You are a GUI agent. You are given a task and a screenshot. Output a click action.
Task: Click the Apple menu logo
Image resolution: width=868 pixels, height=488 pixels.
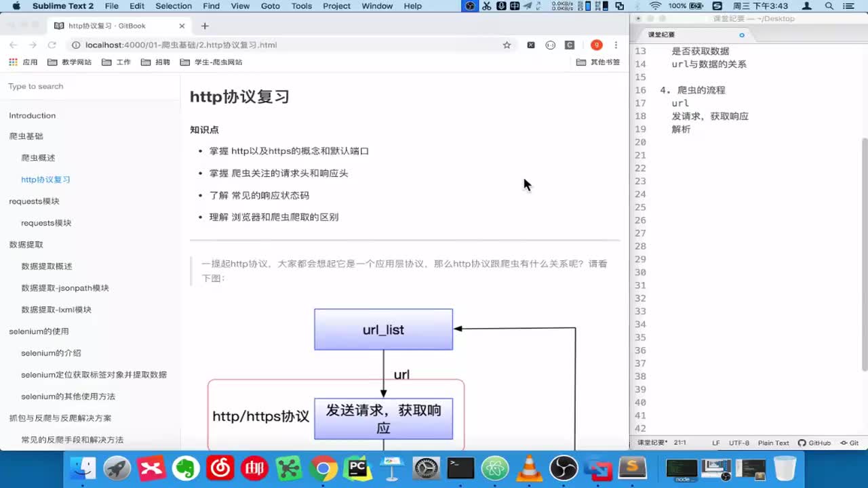16,6
